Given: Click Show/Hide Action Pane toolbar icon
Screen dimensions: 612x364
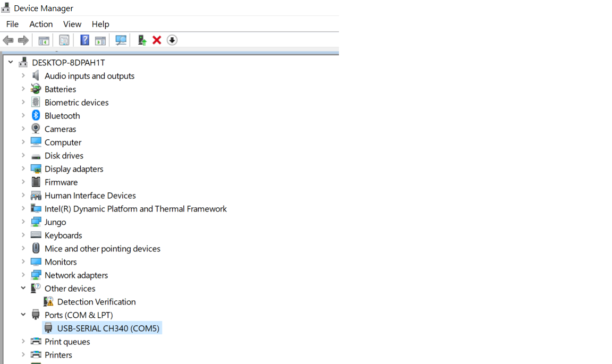Looking at the screenshot, I should tap(100, 40).
